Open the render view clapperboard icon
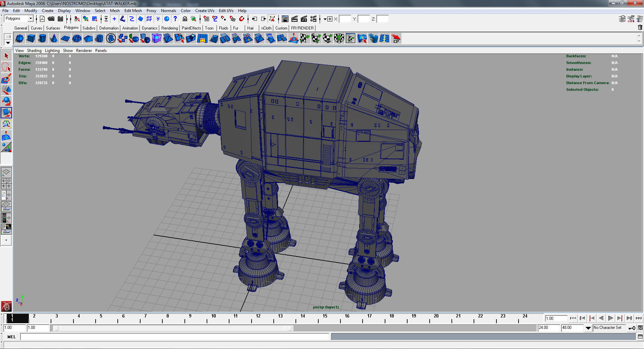This screenshot has width=644, height=349. tap(285, 19)
